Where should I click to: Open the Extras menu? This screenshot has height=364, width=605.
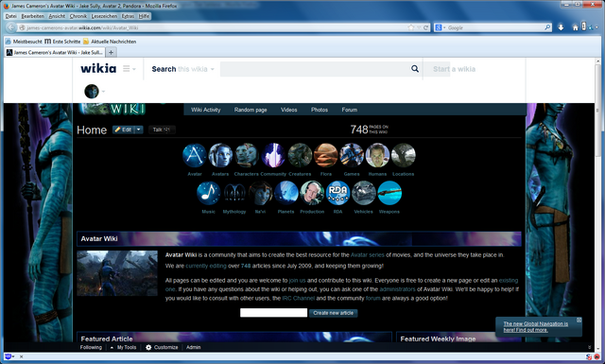(128, 16)
